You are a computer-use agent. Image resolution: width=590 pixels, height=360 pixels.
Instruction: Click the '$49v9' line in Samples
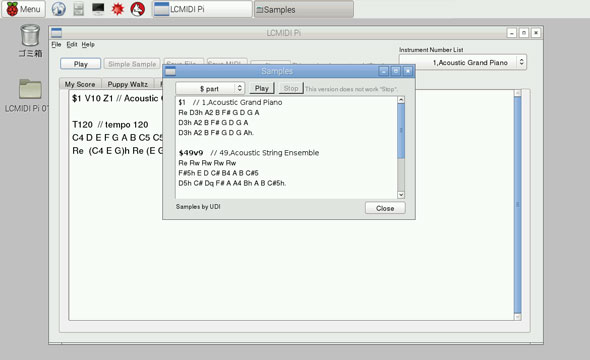(x=249, y=153)
